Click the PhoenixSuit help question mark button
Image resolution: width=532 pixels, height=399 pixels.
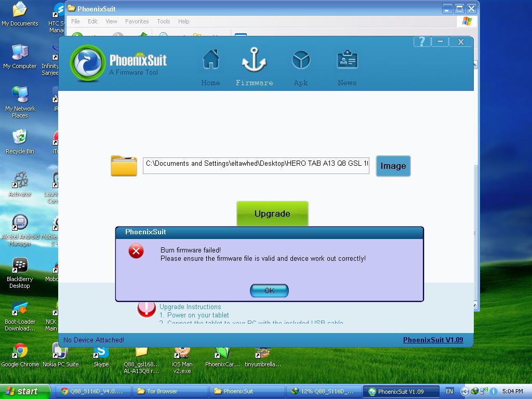(x=422, y=42)
